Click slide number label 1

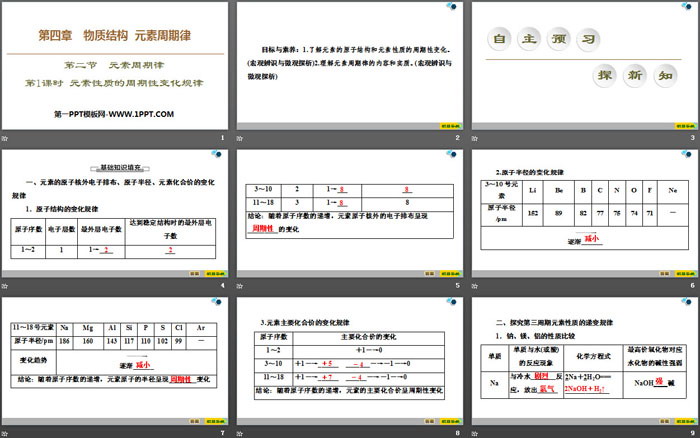pos(222,138)
